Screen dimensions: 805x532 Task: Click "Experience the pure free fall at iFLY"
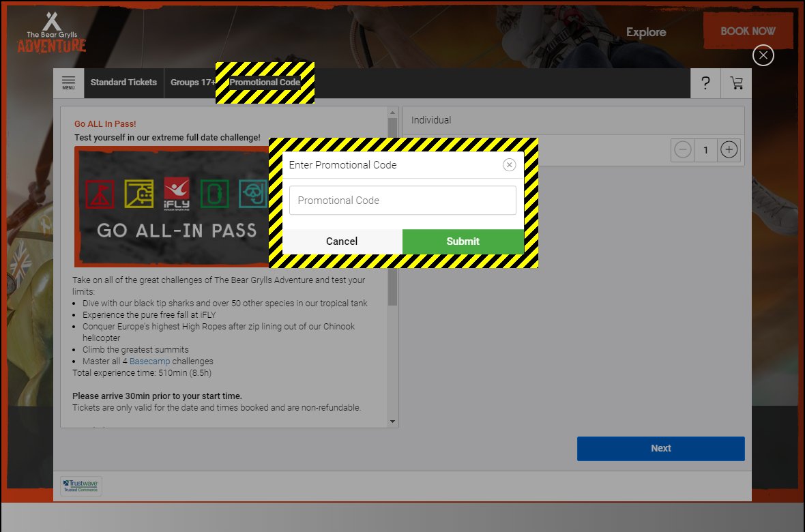[x=149, y=315]
